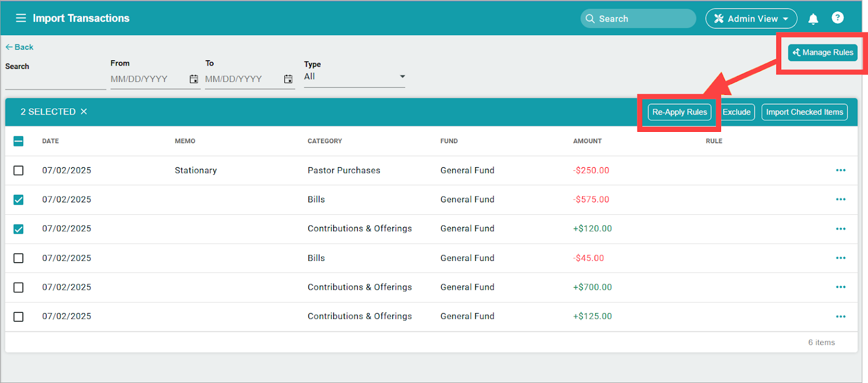Go back using the Back link
868x383 pixels.
pos(20,47)
